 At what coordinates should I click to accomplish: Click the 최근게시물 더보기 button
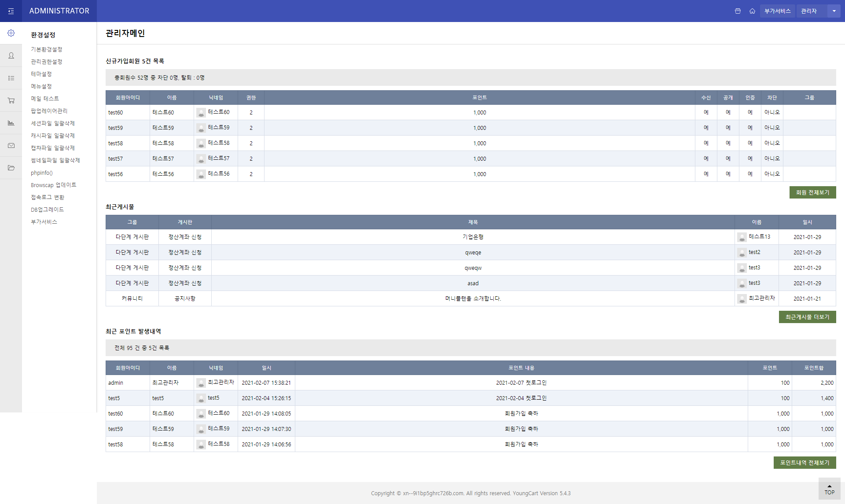point(807,317)
